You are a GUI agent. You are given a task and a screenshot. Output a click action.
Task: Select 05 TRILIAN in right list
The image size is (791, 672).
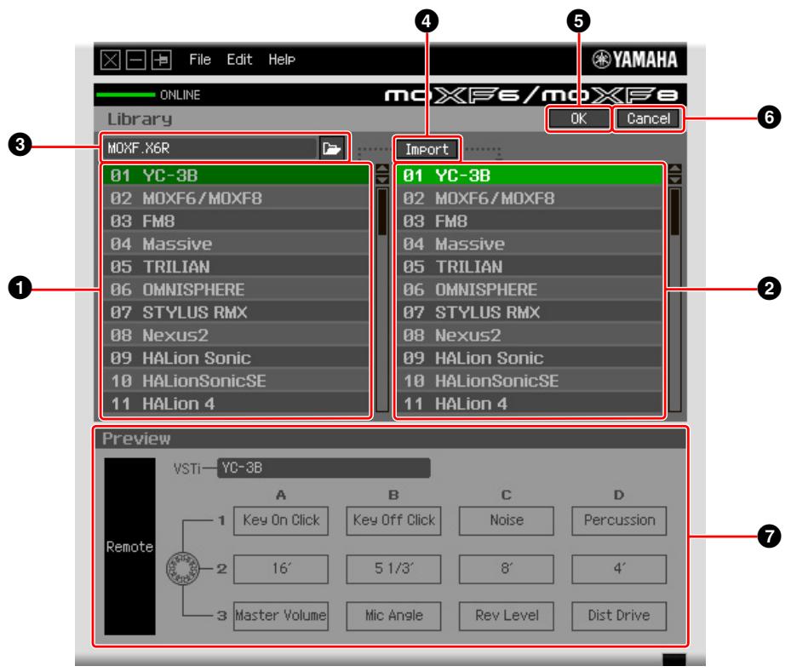(x=530, y=267)
